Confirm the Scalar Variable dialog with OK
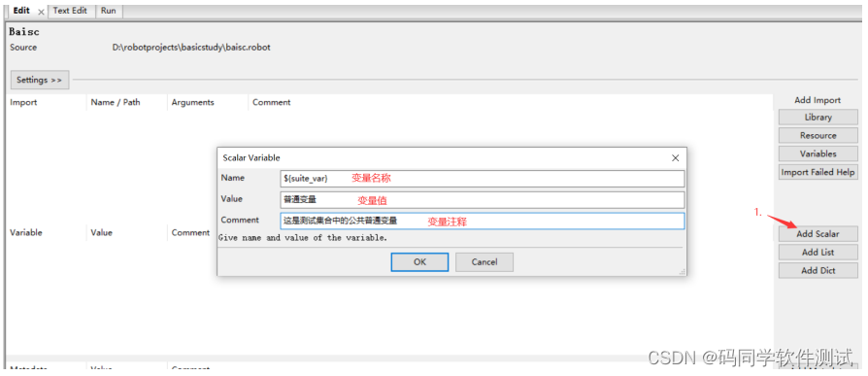This screenshot has height=376, width=868. click(x=419, y=262)
